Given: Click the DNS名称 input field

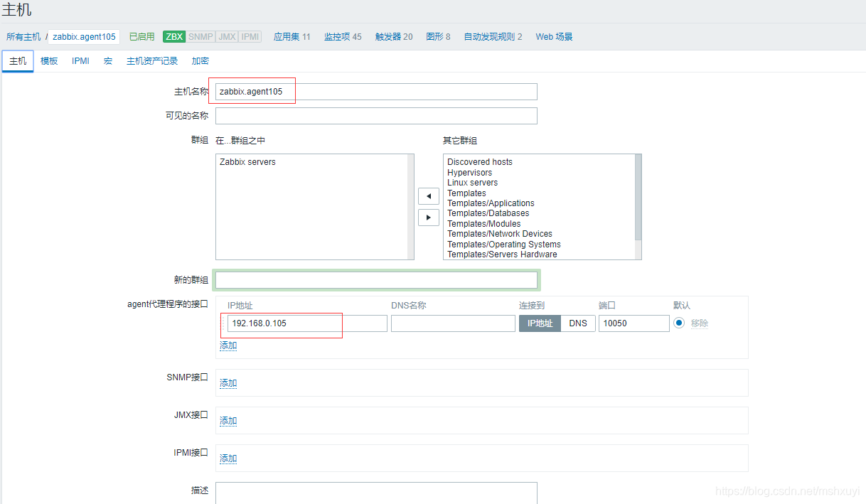Looking at the screenshot, I should pyautogui.click(x=453, y=323).
